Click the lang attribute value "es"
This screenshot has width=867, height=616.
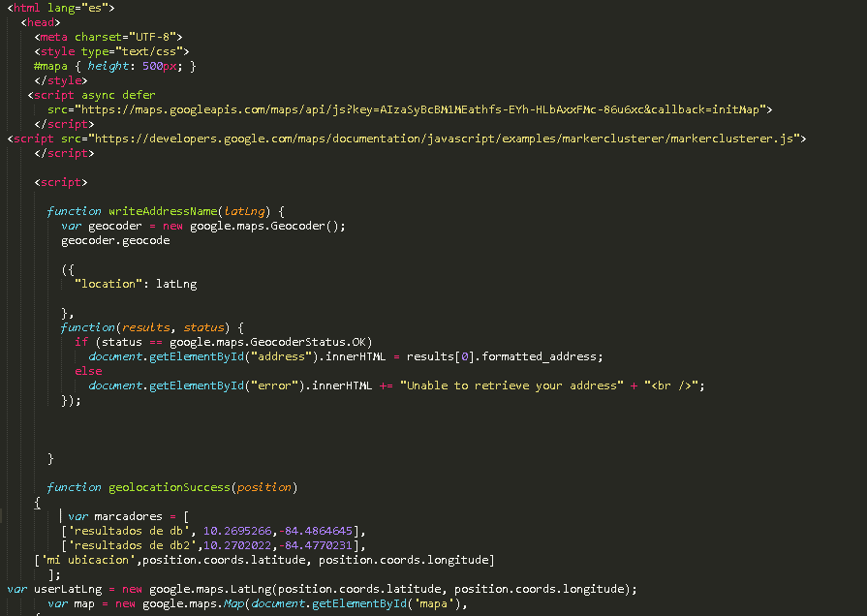tap(95, 8)
